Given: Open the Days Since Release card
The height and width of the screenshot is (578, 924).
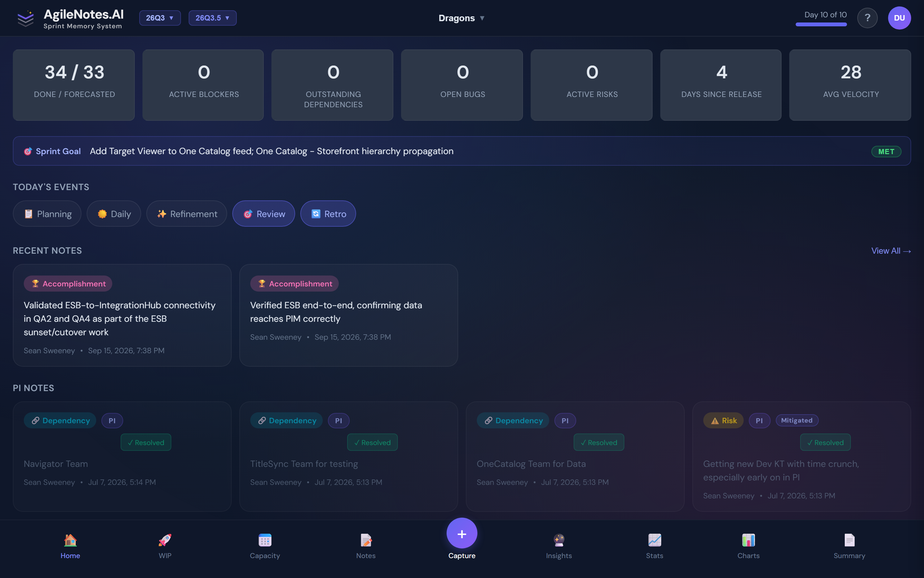Looking at the screenshot, I should pos(721,85).
